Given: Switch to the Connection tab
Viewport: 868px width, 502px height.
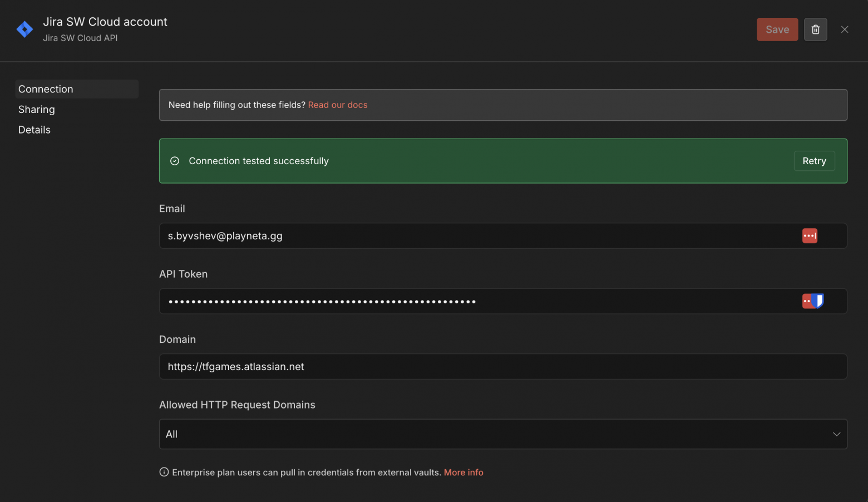Looking at the screenshot, I should pyautogui.click(x=77, y=89).
